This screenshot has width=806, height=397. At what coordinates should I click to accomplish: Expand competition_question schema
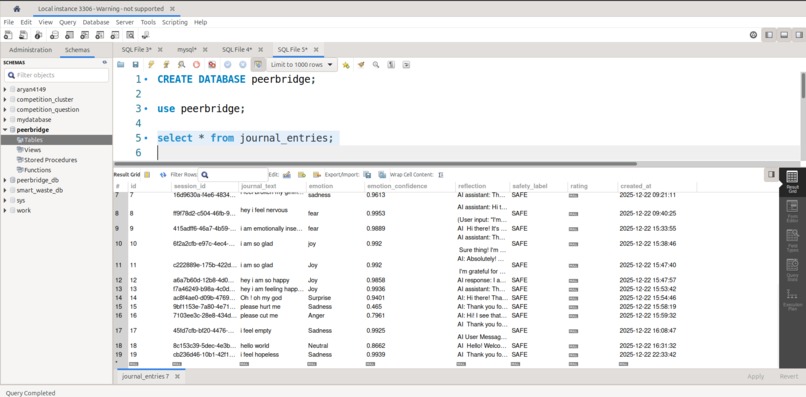click(x=5, y=110)
